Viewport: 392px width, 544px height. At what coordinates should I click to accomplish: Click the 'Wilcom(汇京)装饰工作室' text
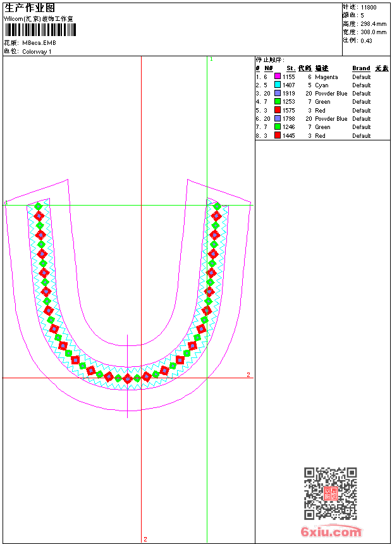coord(38,19)
